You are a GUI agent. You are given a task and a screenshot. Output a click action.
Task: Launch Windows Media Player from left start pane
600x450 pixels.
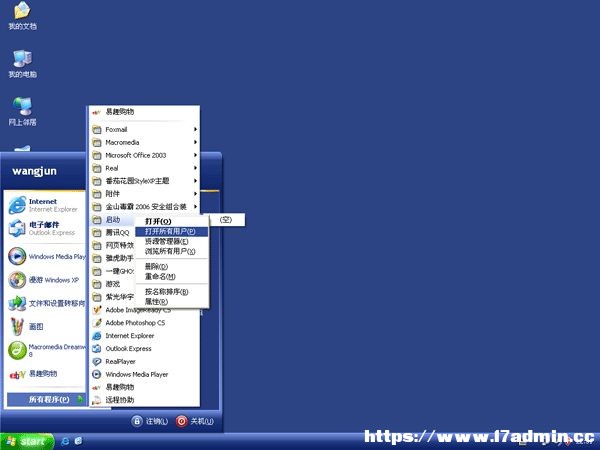point(46,256)
